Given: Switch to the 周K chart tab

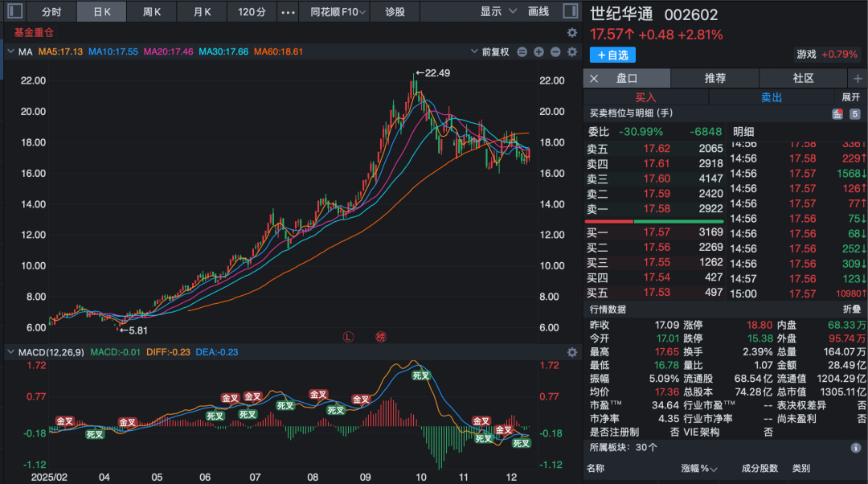Looking at the screenshot, I should point(151,12).
